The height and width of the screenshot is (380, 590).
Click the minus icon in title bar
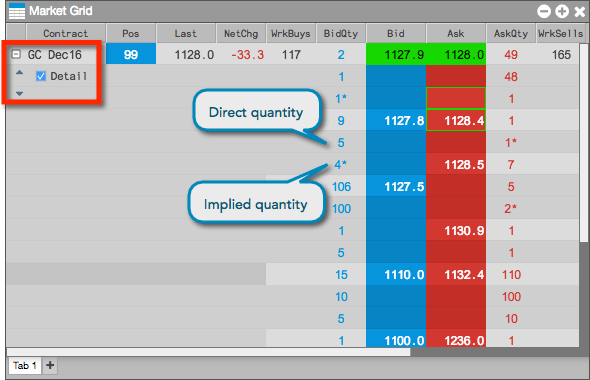pyautogui.click(x=544, y=11)
